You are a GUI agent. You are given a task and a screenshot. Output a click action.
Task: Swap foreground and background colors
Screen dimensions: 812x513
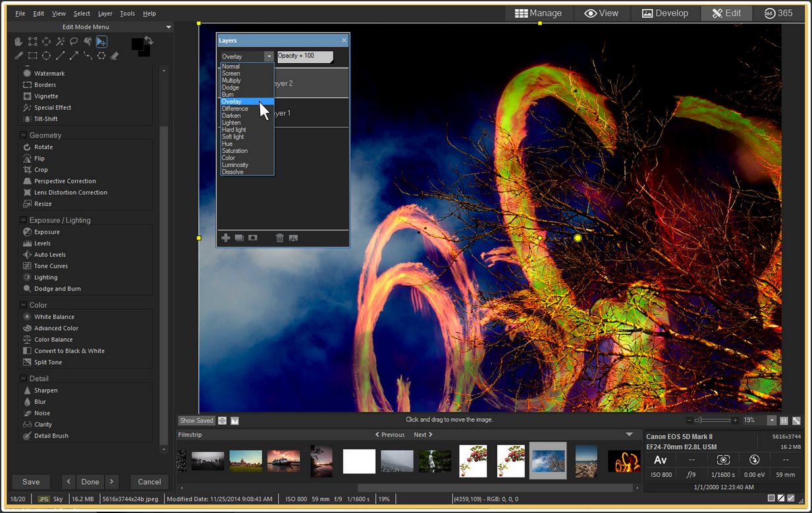click(149, 41)
